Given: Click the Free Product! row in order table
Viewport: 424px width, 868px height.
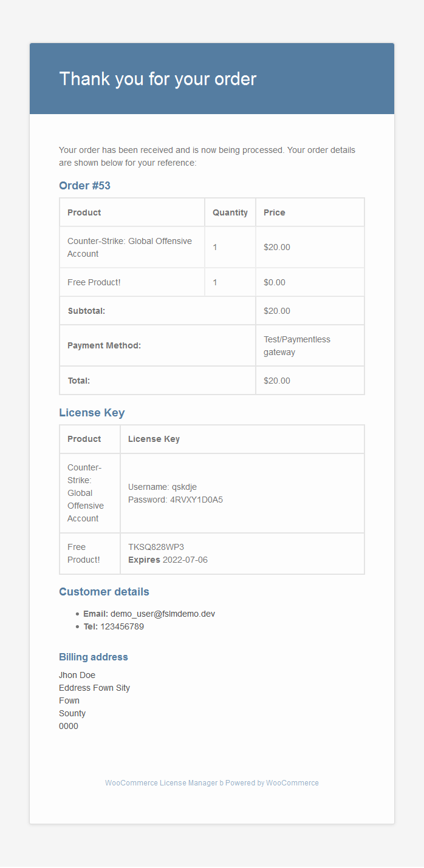Looking at the screenshot, I should click(94, 282).
